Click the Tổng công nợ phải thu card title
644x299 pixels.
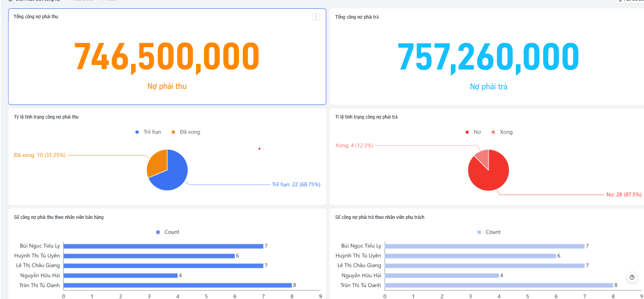coord(36,17)
